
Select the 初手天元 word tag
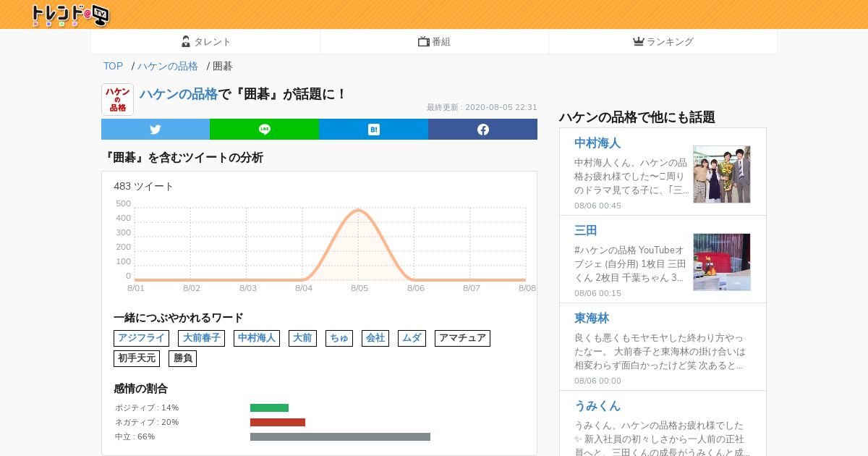point(137,358)
